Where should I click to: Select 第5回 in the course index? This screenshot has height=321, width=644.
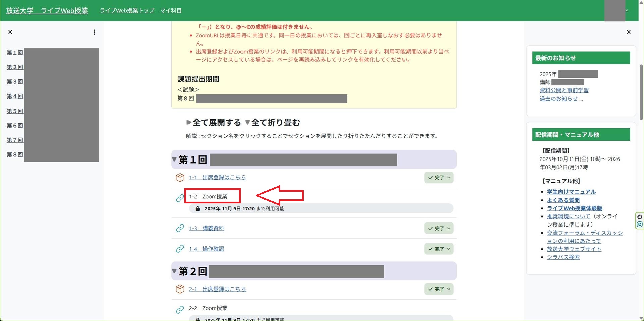click(15, 111)
